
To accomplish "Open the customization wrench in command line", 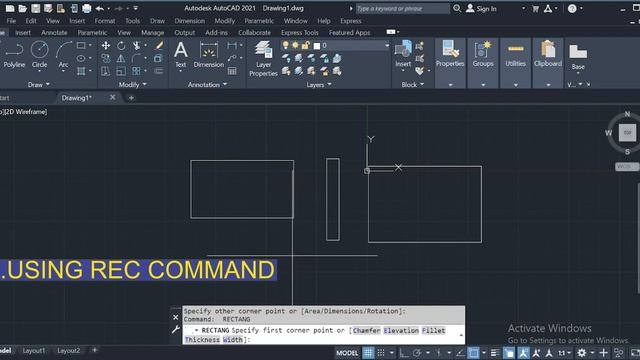I will click(176, 329).
